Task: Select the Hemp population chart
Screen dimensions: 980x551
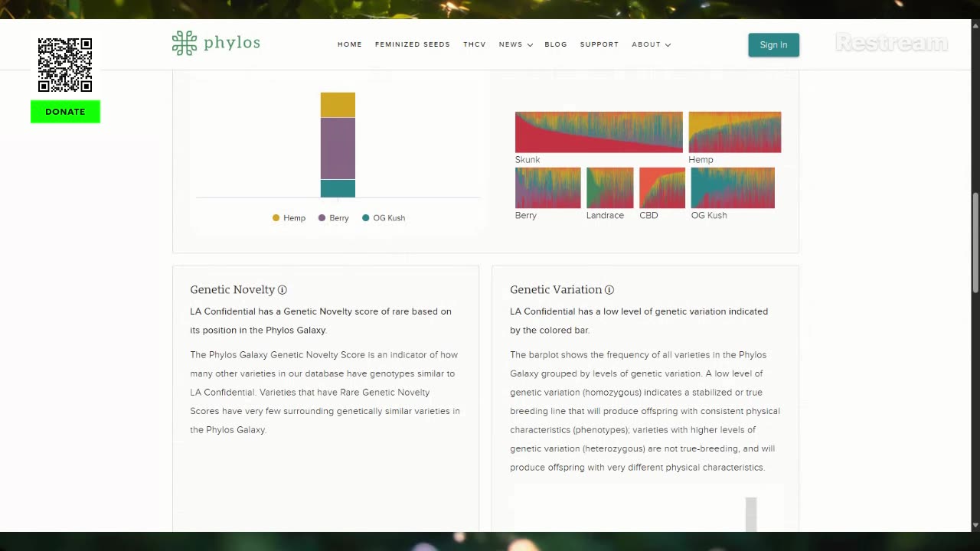Action: 735,132
